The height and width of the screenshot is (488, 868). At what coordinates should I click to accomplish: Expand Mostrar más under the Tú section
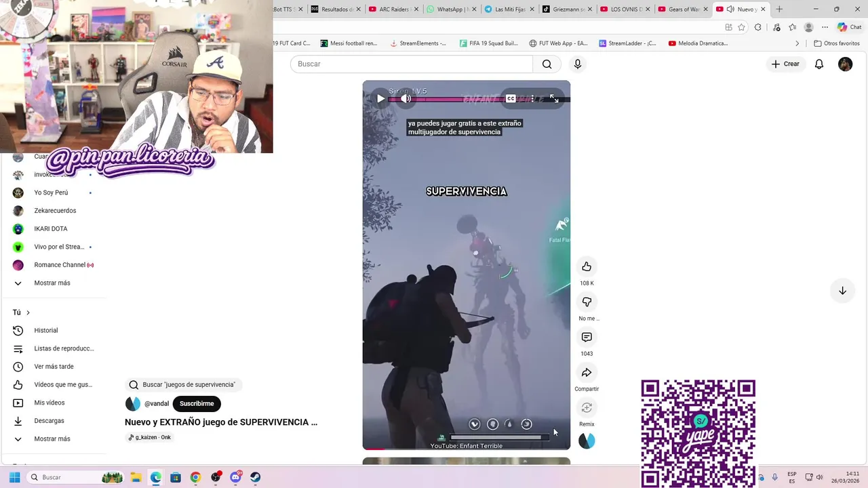coord(54,439)
